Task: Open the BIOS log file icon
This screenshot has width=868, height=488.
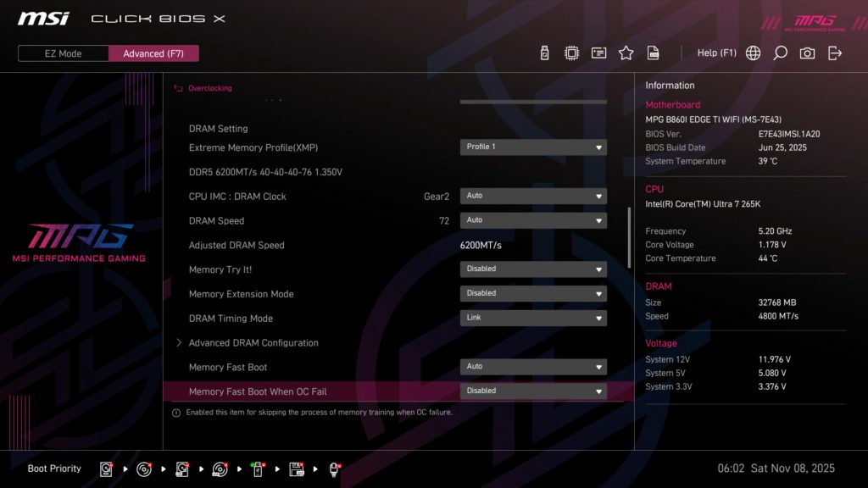Action: [654, 52]
